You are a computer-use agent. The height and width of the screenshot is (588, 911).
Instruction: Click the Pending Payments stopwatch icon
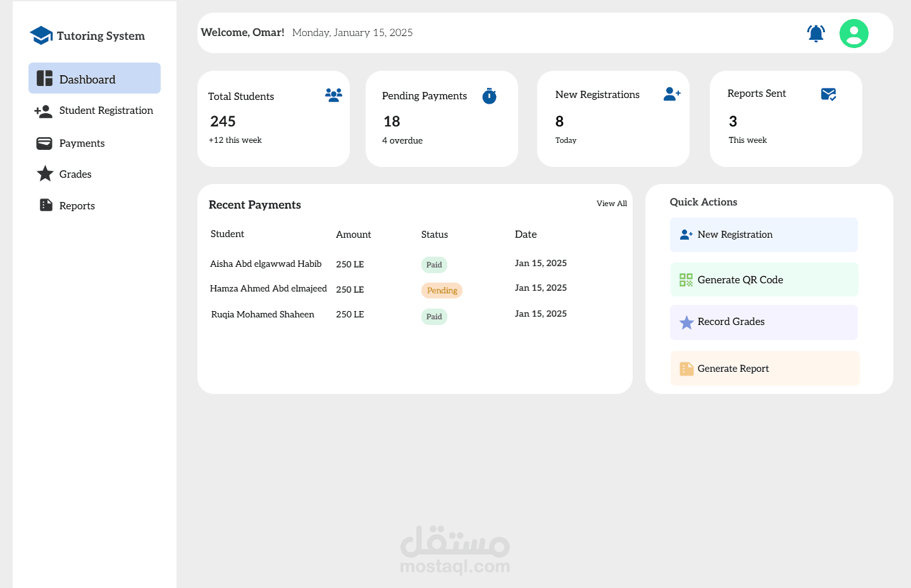[489, 95]
